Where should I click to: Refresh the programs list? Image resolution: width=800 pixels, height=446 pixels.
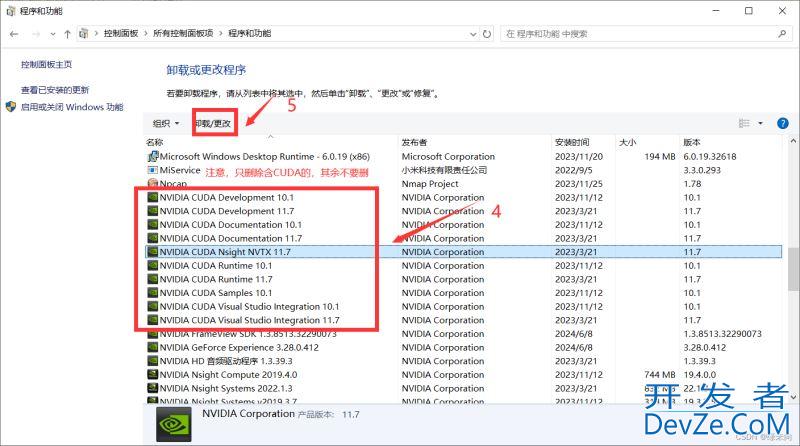(487, 34)
